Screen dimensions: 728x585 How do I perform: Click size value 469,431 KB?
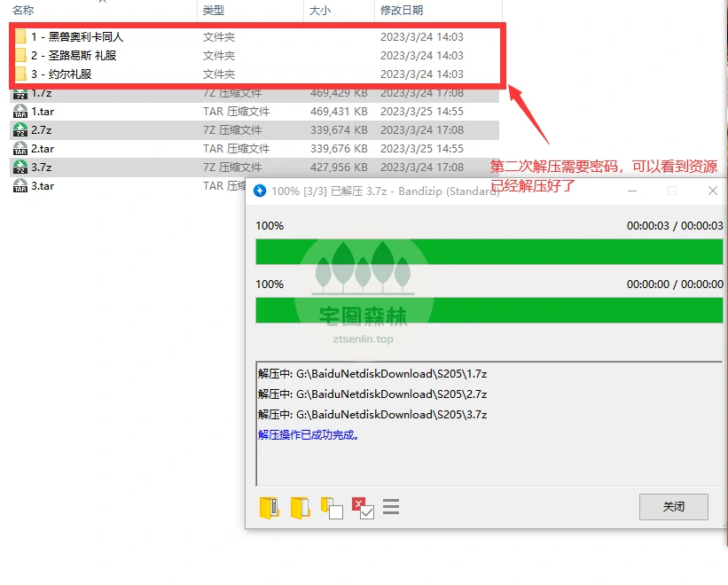point(339,112)
